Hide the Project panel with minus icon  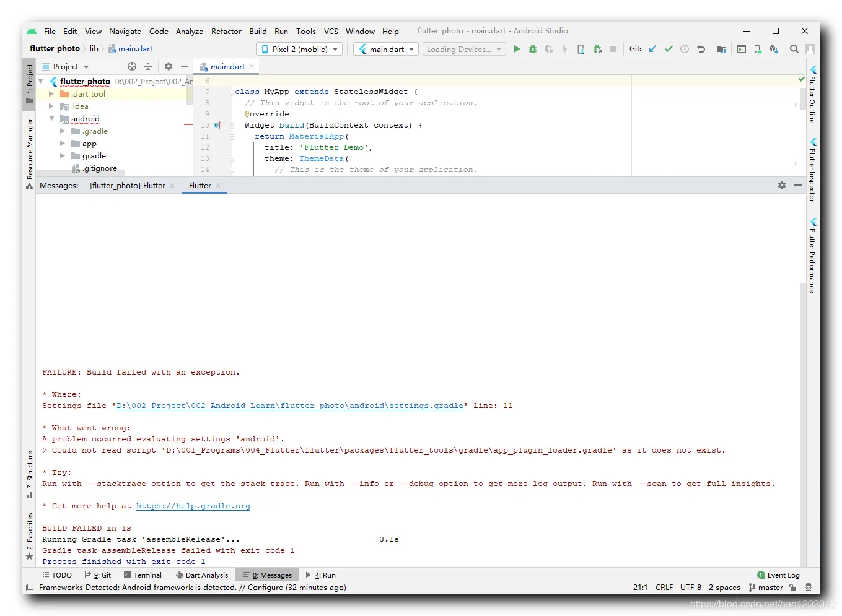[184, 66]
